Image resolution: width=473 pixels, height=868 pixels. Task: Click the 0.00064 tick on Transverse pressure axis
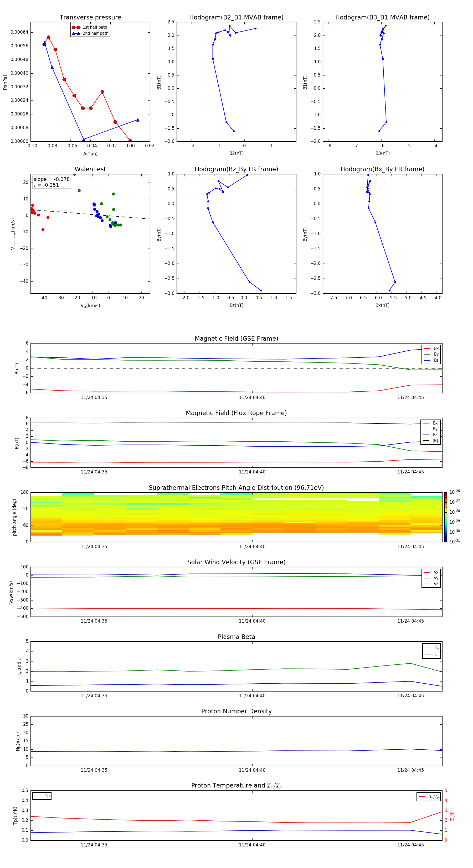click(19, 32)
